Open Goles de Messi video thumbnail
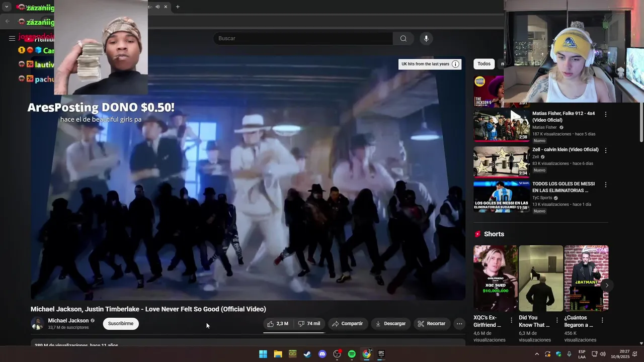Screen dimensions: 644x362 tap(502, 197)
